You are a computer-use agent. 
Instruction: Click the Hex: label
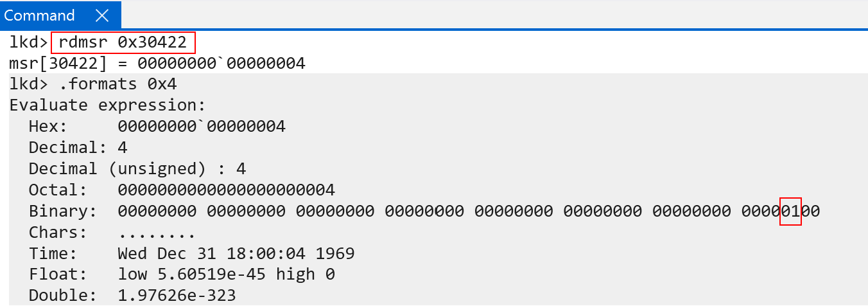[48, 127]
